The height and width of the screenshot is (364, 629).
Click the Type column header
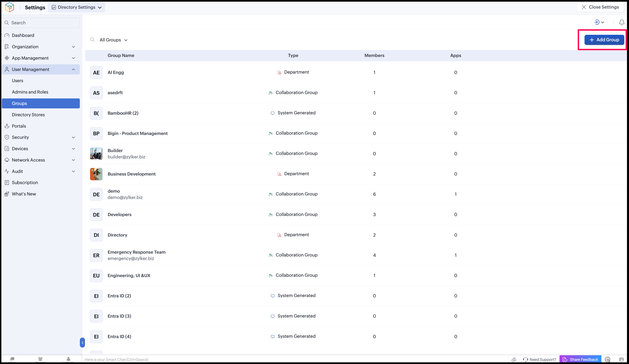point(293,55)
